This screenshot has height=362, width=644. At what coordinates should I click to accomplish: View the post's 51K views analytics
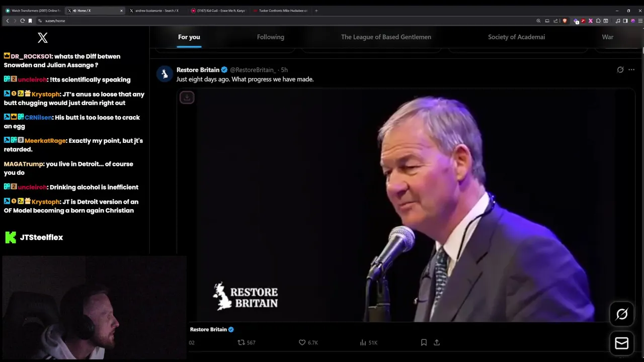tap(368, 342)
